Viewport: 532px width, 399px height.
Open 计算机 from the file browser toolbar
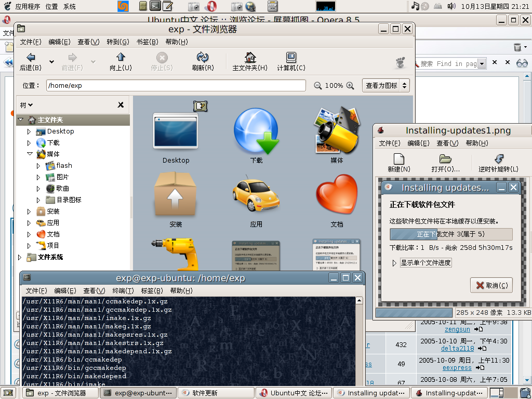[x=291, y=62]
